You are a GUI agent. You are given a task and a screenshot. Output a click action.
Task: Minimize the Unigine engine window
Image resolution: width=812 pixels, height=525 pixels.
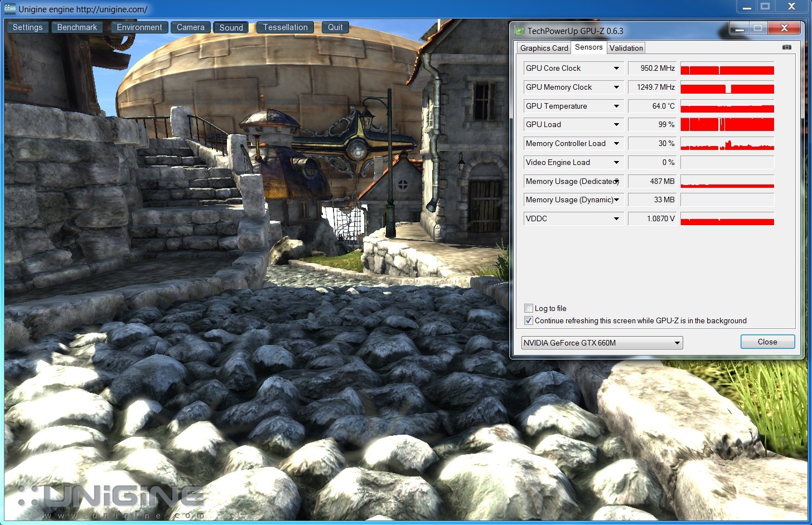[x=746, y=7]
